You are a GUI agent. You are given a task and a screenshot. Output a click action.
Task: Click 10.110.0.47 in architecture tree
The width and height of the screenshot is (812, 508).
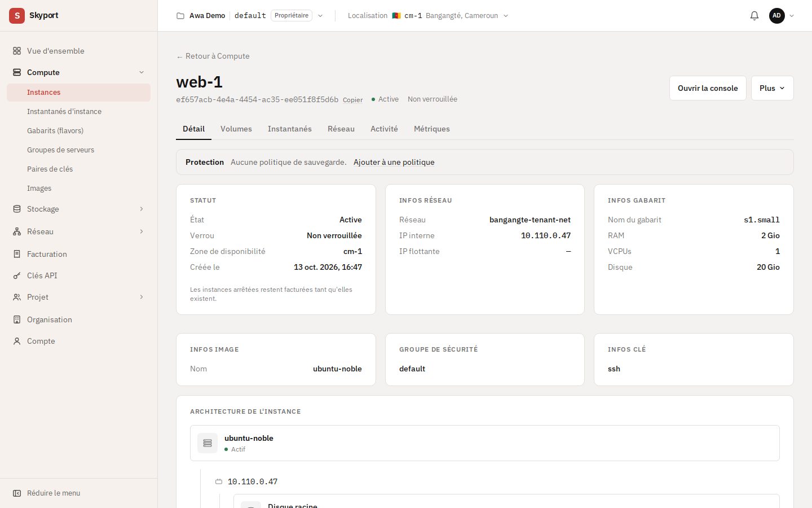point(253,481)
